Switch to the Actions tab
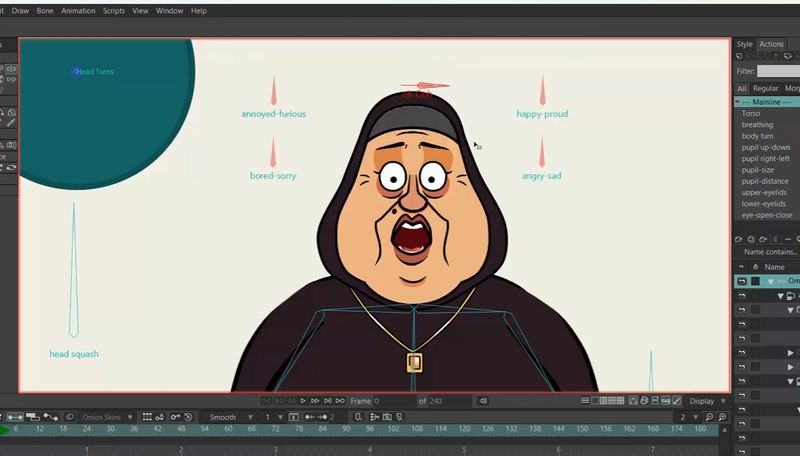Viewport: 800px width, 456px height. 771,44
